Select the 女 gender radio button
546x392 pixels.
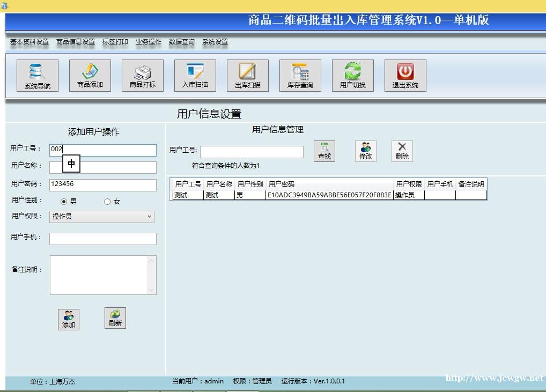tap(107, 202)
